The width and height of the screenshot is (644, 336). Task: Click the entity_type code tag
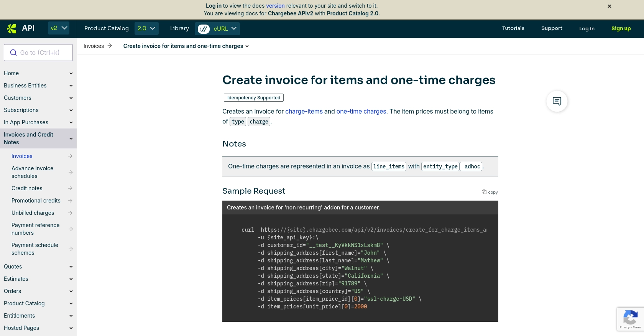pos(440,166)
